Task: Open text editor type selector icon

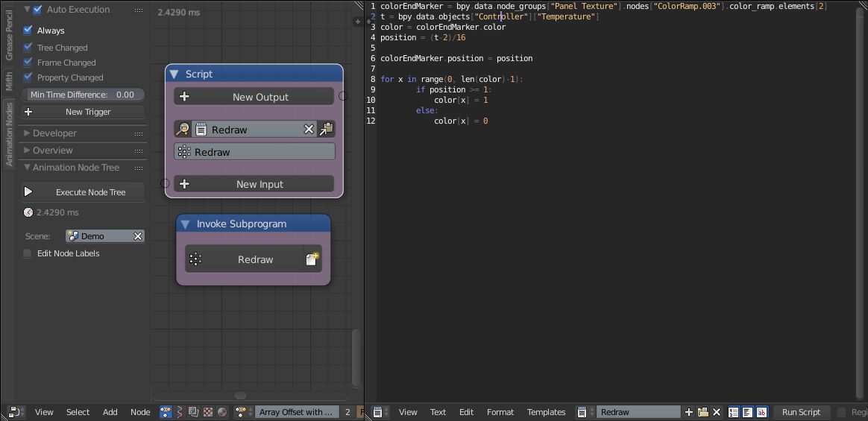Action: click(x=380, y=411)
